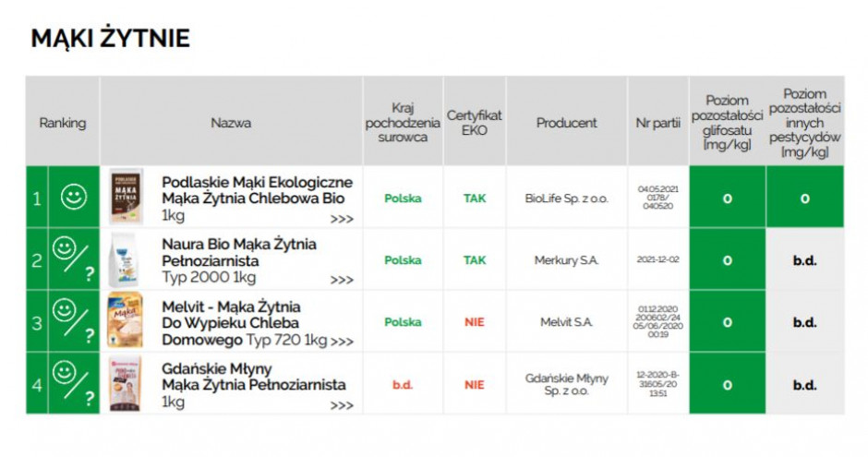Expand details arrows for Melvit Mąka Żytnia
Viewport: 868px width, 457px height.
pyautogui.click(x=342, y=342)
